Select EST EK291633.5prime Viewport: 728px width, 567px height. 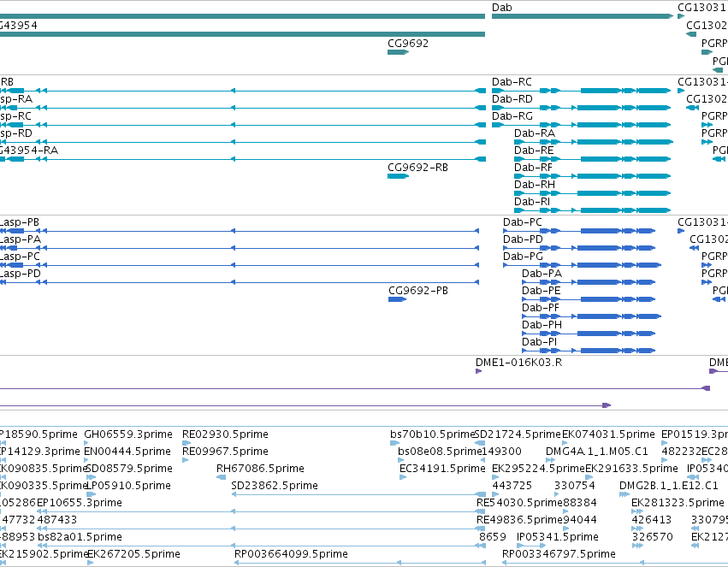(x=631, y=470)
